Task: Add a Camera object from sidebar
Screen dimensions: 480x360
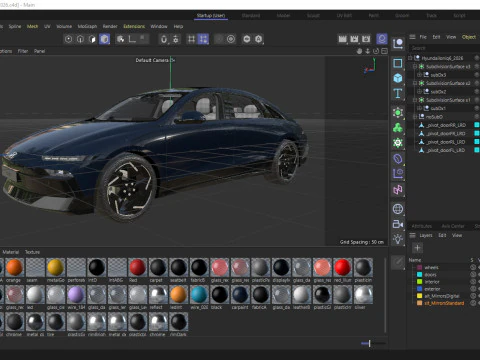Action: pyautogui.click(x=398, y=224)
